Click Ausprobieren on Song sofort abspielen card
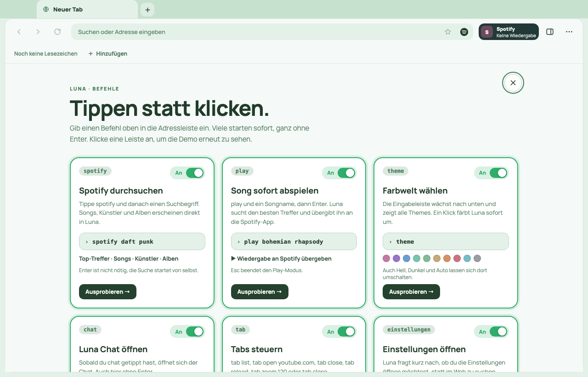 260,291
